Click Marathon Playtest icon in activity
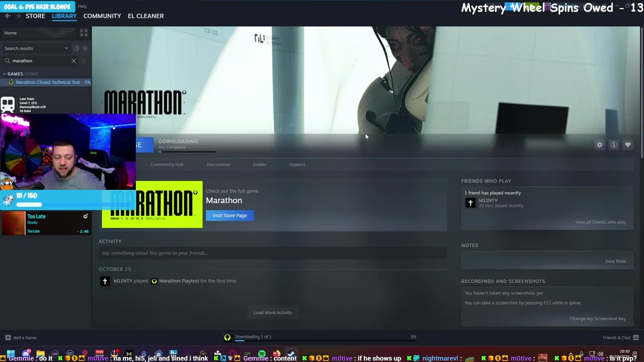The image size is (644, 362). (154, 281)
